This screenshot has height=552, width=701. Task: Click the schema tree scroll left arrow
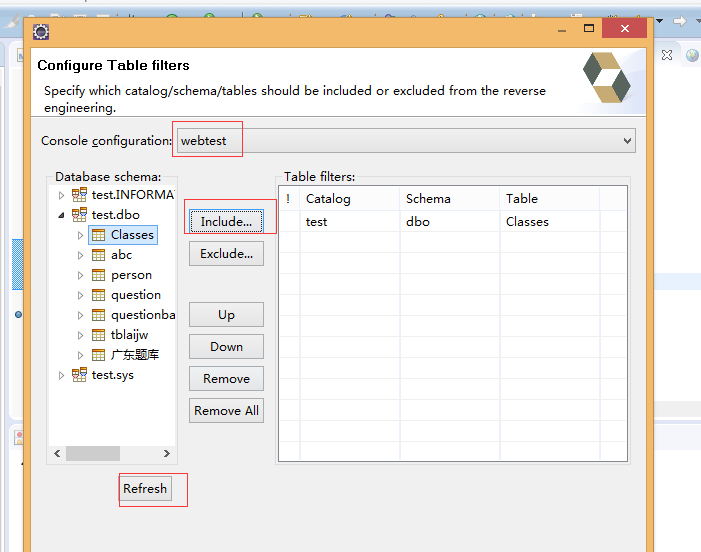(57, 453)
